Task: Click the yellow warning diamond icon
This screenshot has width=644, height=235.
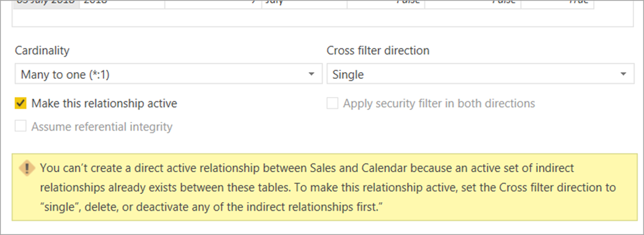Action: (27, 168)
